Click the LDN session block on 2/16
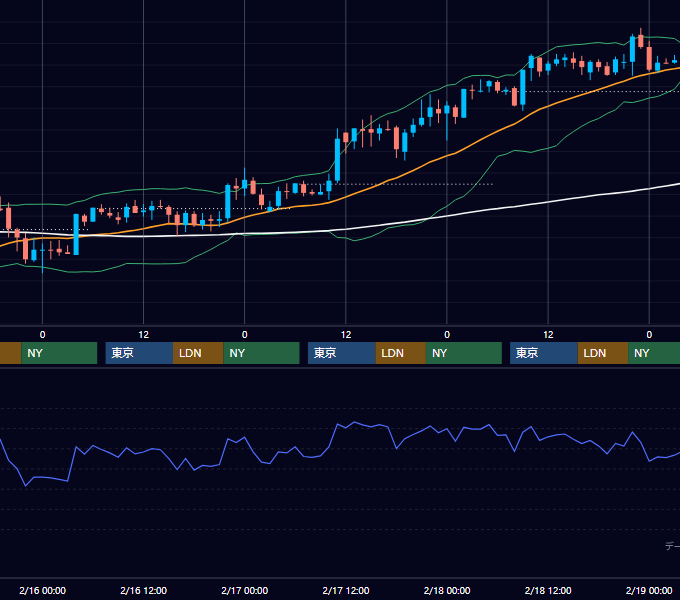 (198, 353)
